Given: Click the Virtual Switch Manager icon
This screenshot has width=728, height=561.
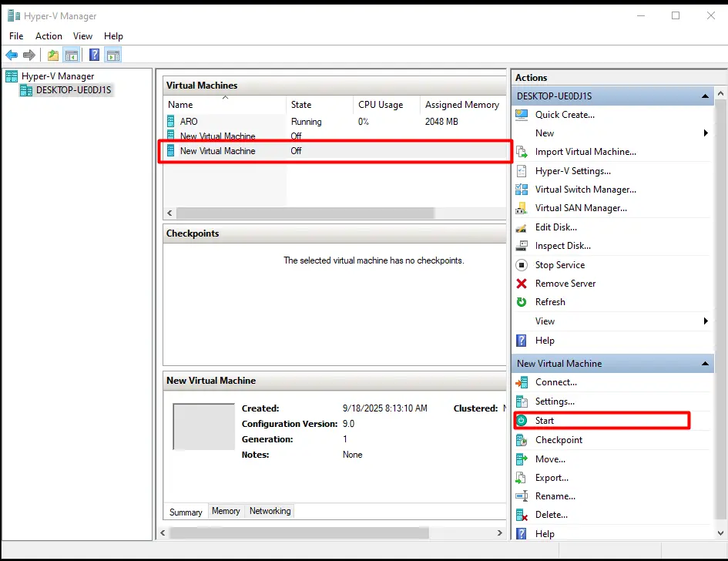Looking at the screenshot, I should (x=522, y=190).
